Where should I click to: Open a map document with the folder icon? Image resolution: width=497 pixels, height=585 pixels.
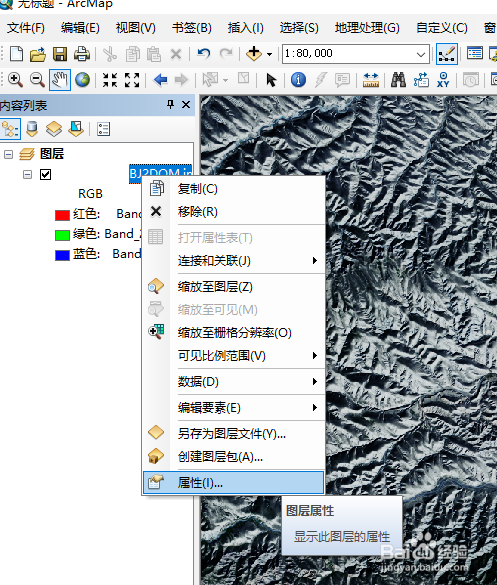38,54
